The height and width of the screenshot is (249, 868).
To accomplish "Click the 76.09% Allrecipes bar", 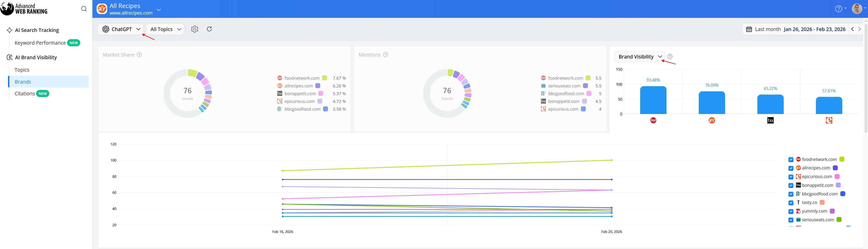I will coord(712,103).
